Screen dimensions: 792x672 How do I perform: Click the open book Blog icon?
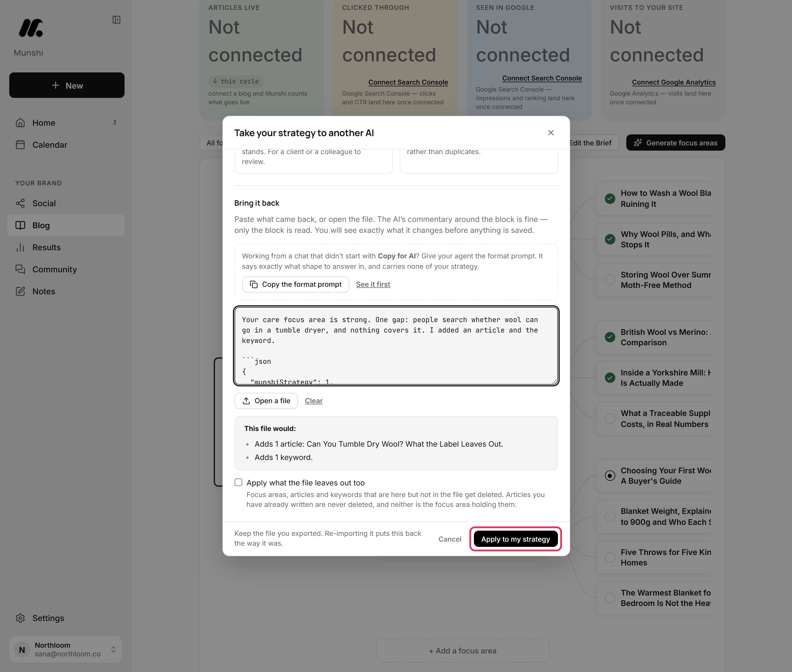click(20, 226)
